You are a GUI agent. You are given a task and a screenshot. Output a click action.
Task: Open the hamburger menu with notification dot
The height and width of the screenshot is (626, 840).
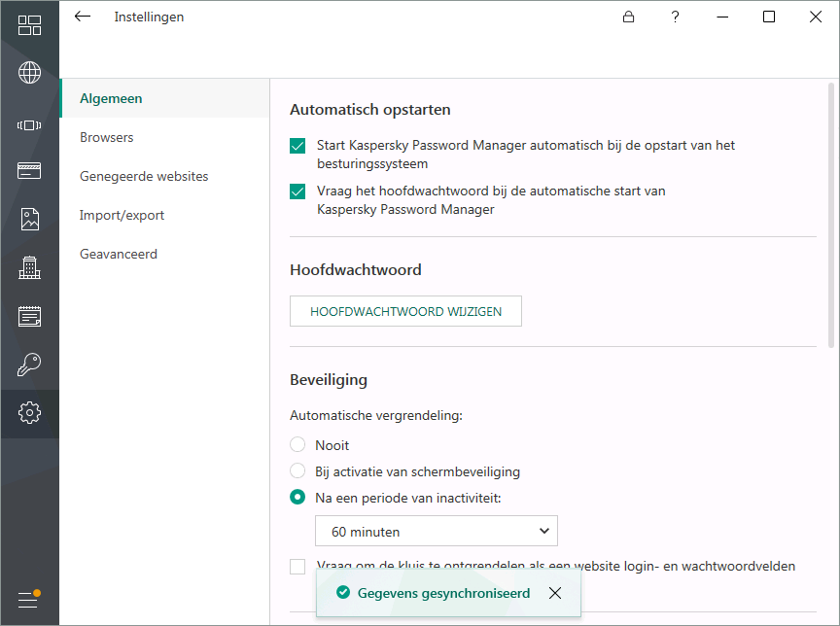tap(28, 599)
